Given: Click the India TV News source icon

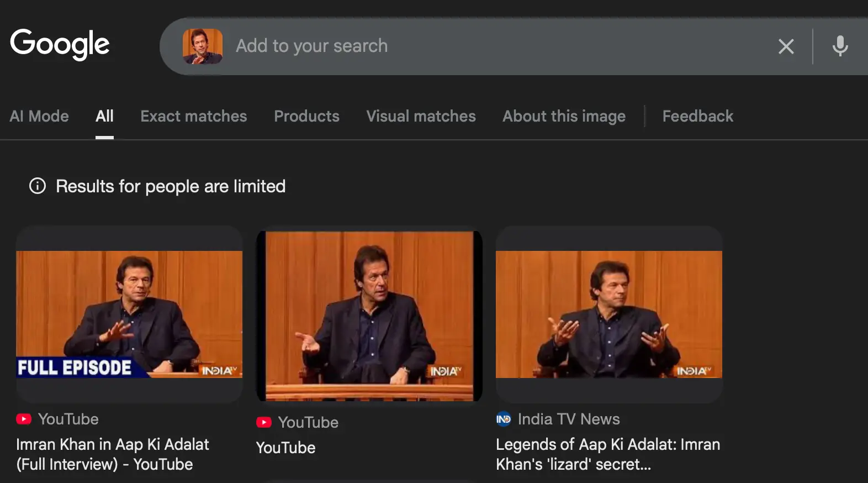Looking at the screenshot, I should [503, 419].
